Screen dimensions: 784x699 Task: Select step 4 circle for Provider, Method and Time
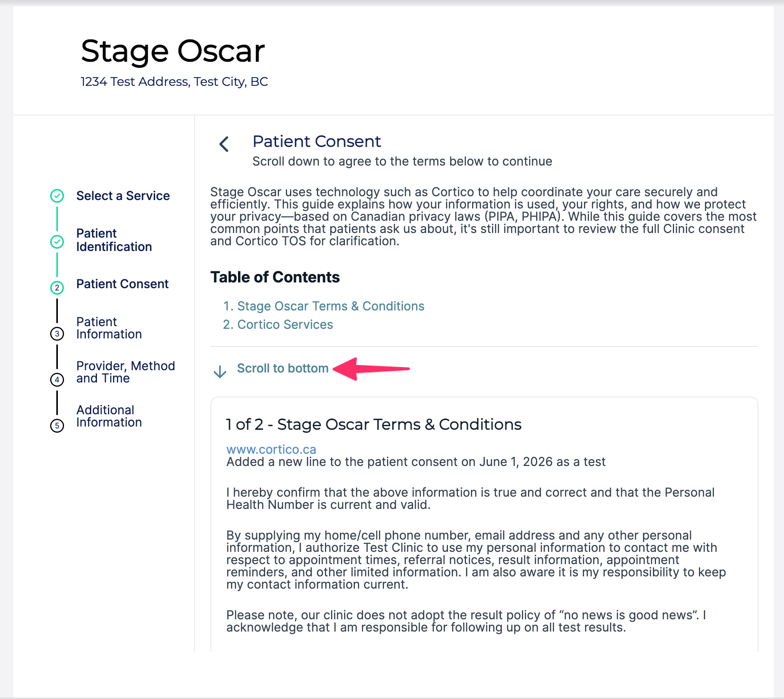point(57,380)
